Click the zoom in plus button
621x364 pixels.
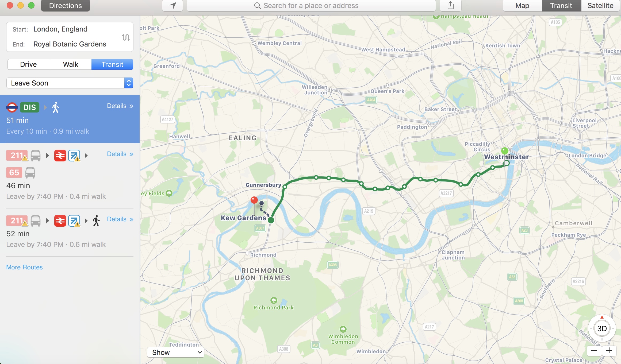coord(609,350)
